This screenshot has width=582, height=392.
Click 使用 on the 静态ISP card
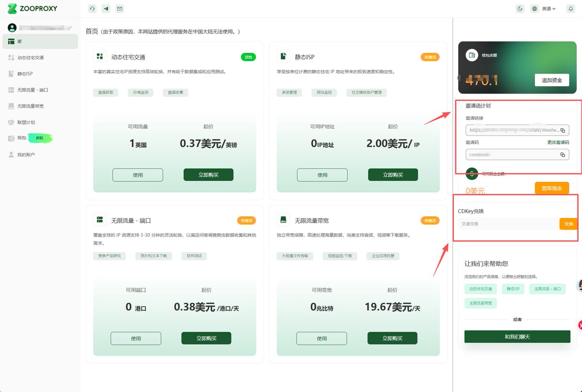(323, 175)
